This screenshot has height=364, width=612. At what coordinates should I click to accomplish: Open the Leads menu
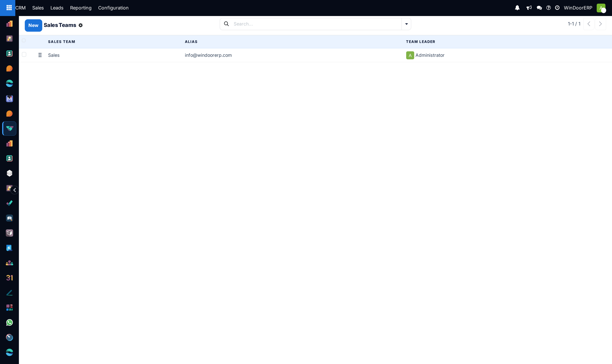[57, 8]
